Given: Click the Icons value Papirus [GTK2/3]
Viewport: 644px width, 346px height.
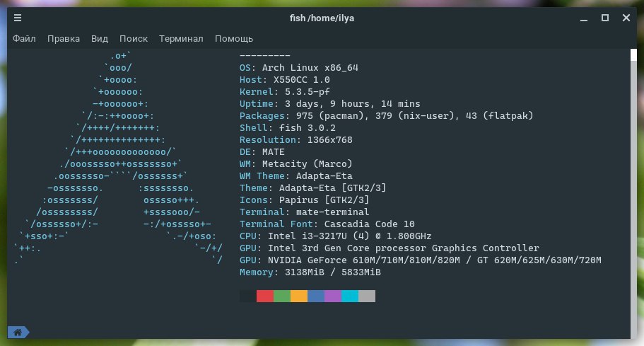Looking at the screenshot, I should [324, 200].
